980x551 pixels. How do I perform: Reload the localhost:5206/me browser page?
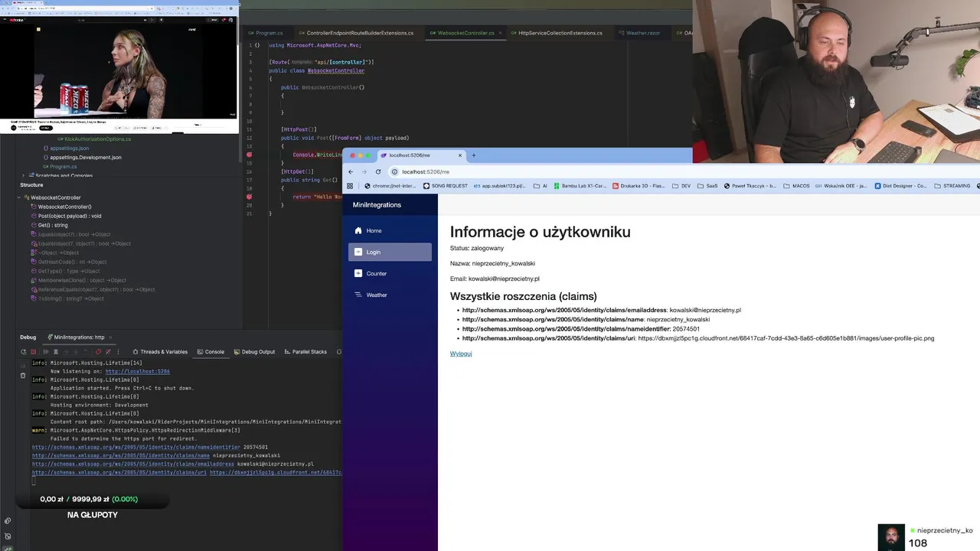click(x=378, y=171)
